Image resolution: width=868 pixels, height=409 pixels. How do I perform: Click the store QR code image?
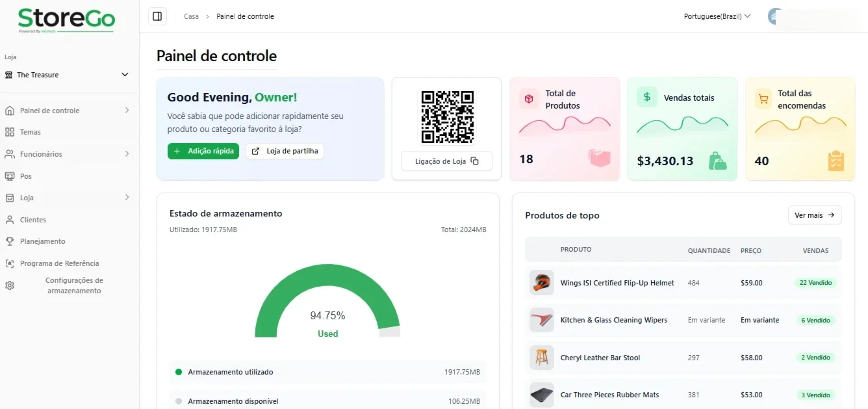[x=447, y=116]
